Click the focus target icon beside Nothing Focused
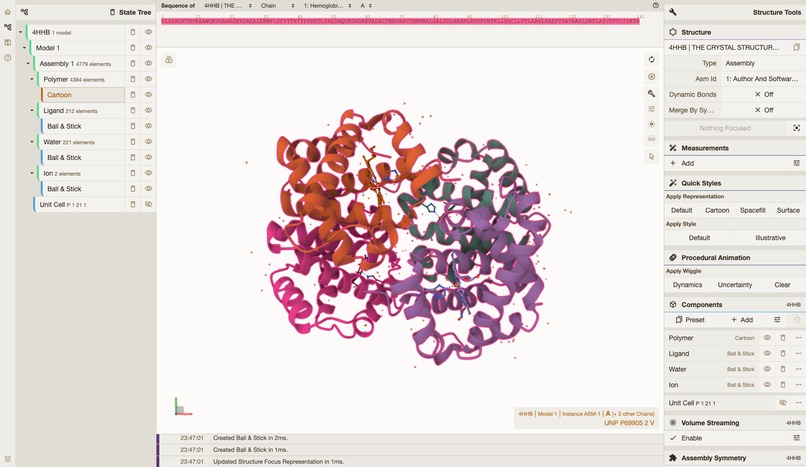The image size is (806, 467). point(796,128)
